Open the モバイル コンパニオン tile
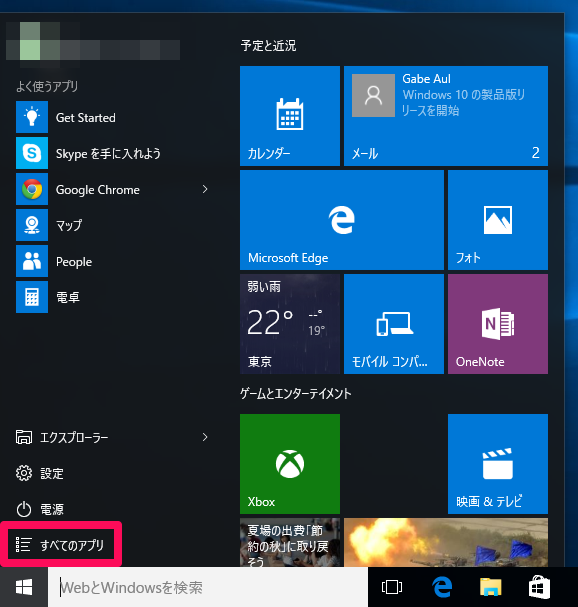 394,324
